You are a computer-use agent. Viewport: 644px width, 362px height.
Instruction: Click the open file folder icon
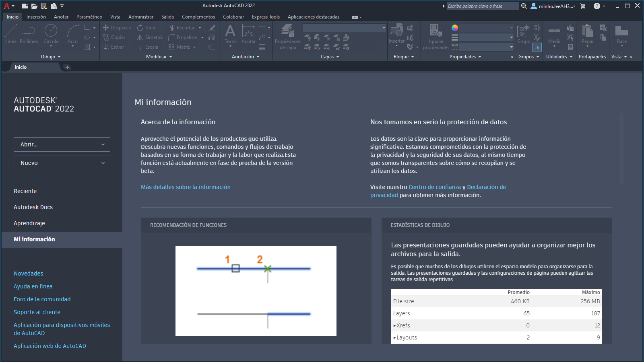click(x=34, y=6)
